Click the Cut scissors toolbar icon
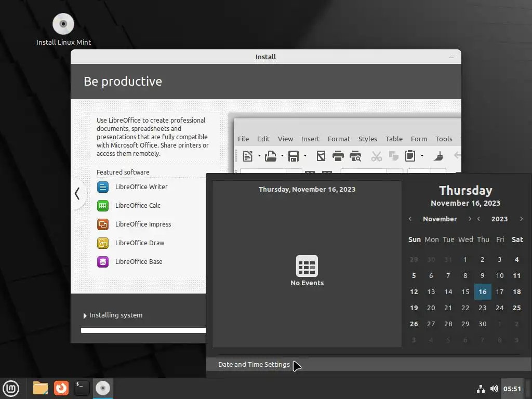Screen dimensions: 532x399 click(376, 156)
